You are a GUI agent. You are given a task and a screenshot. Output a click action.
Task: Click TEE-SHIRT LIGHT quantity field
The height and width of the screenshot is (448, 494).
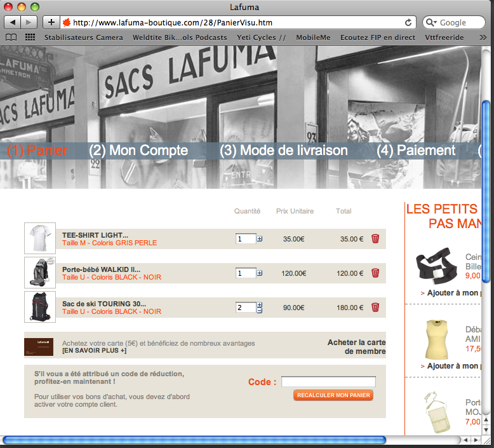246,239
